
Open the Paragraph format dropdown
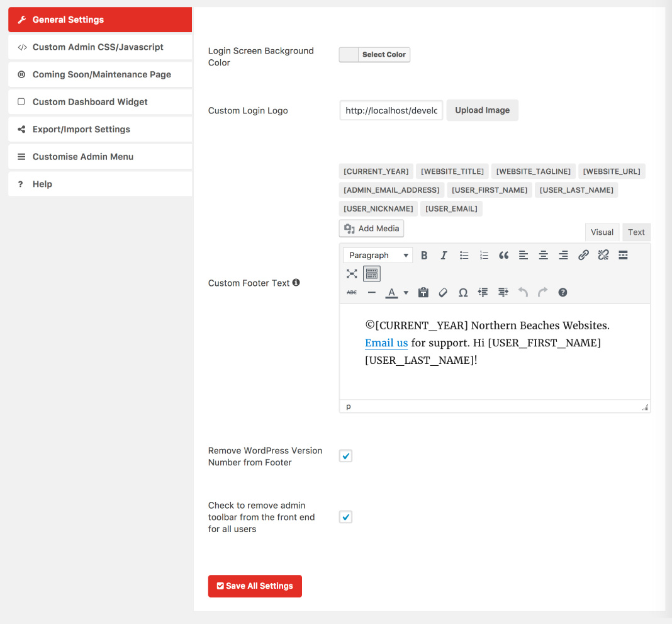(x=378, y=255)
